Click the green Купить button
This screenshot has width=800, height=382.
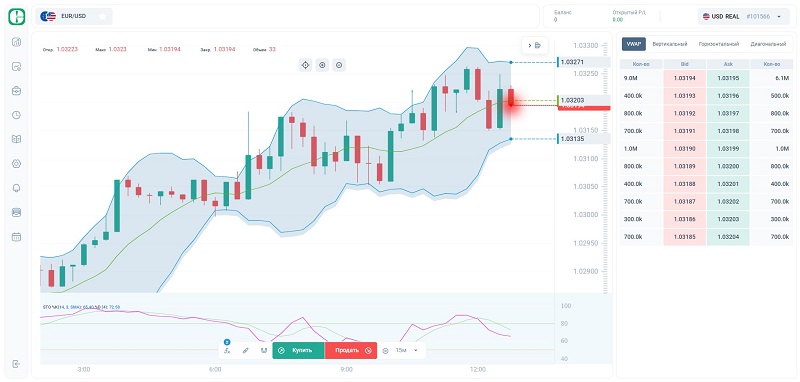coord(298,350)
